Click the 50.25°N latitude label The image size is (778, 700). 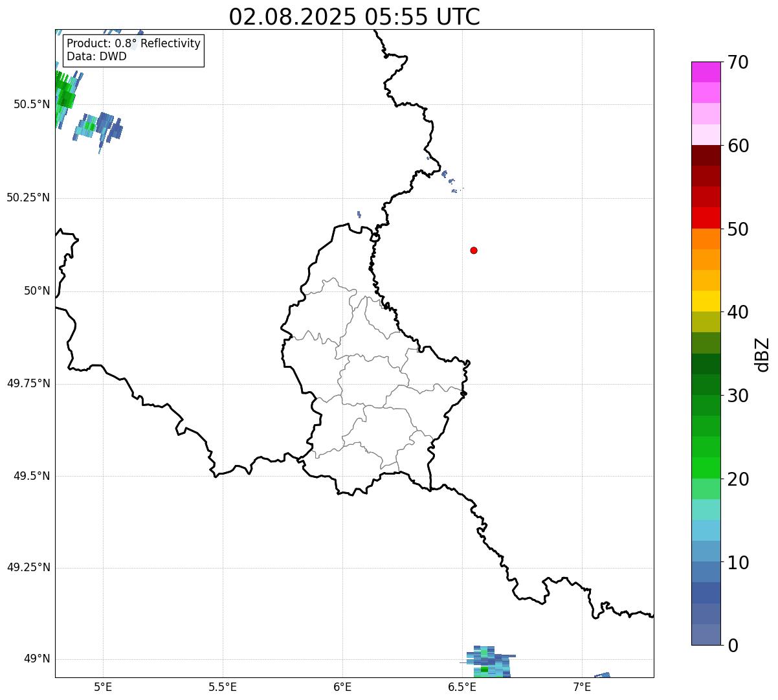[28, 198]
